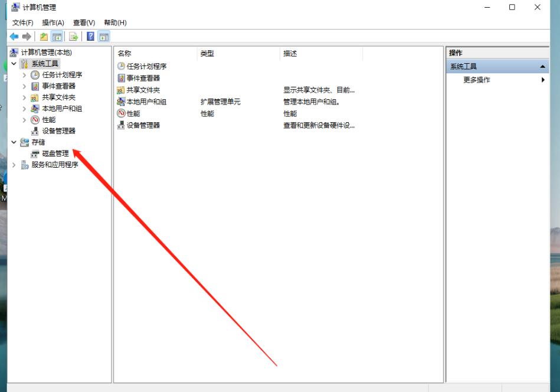Viewport: 560px width, 392px height.
Task: Click 任务计划程序 icon in center list
Action: (121, 66)
